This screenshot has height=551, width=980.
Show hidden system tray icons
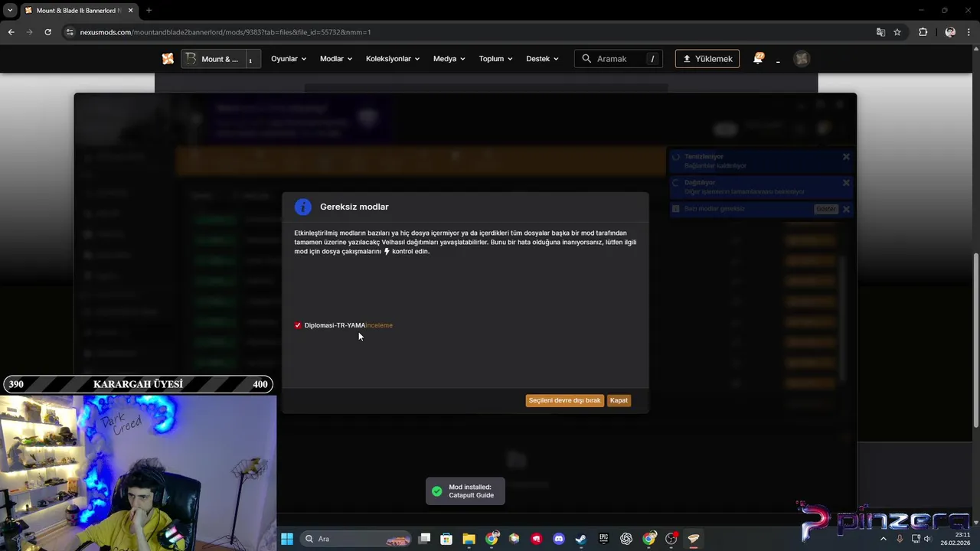coord(884,539)
